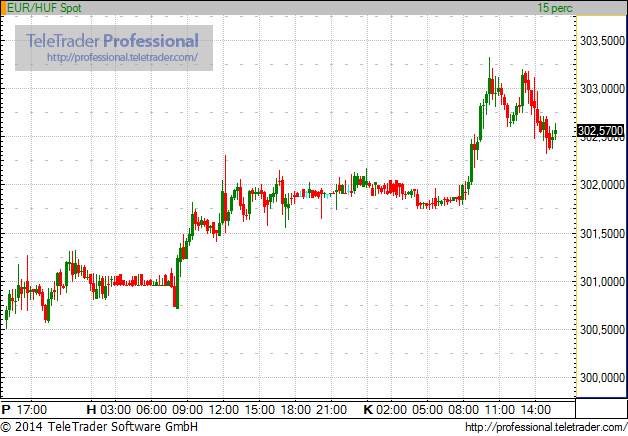Click the 08:00 time axis label
The width and height of the screenshot is (628, 436).
463,410
